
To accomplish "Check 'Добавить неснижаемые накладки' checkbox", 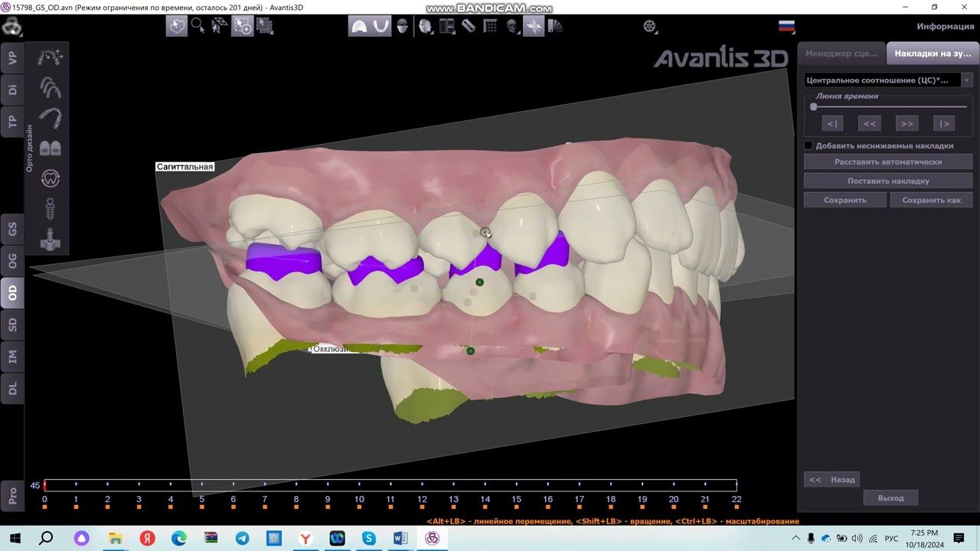I will 808,145.
